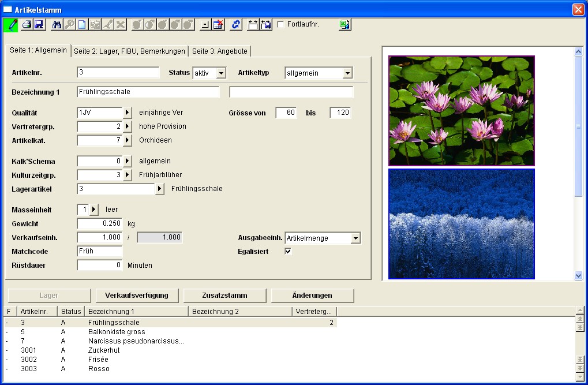Switch to Seite 1: Allgemein tab
Viewport: 588px width, 385px height.
coord(38,50)
